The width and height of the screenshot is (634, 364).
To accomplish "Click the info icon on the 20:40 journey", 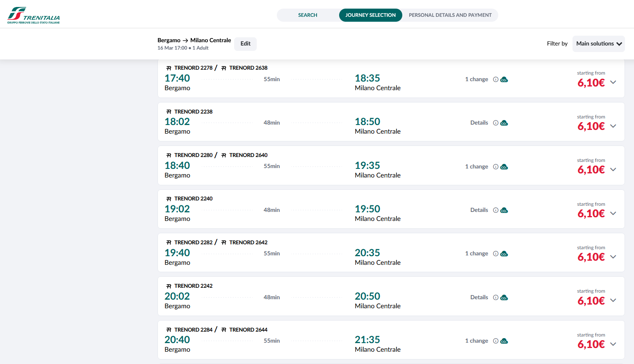I will click(x=495, y=341).
